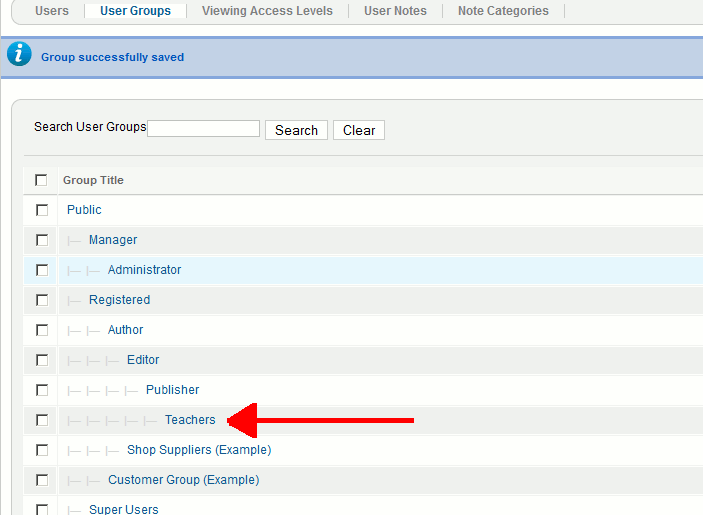Screen dimensions: 703x515
Task: Click the Registered group link
Action: tap(119, 300)
